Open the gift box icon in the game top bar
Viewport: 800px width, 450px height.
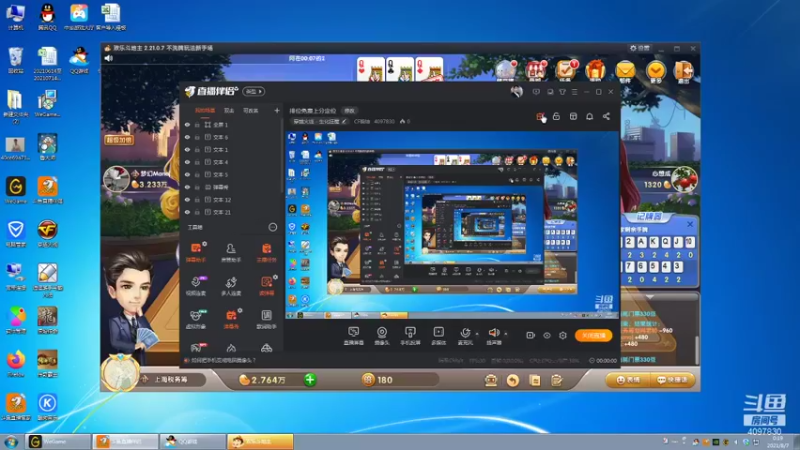coord(595,70)
